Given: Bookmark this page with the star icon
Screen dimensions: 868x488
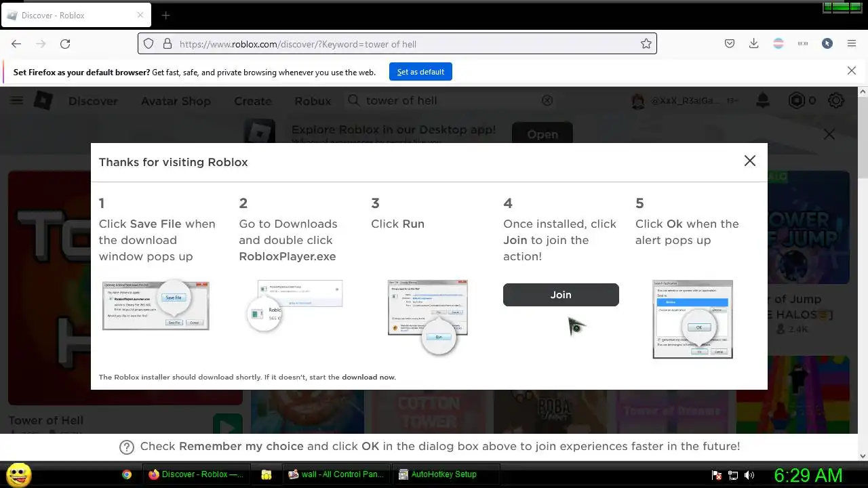Looking at the screenshot, I should point(646,43).
